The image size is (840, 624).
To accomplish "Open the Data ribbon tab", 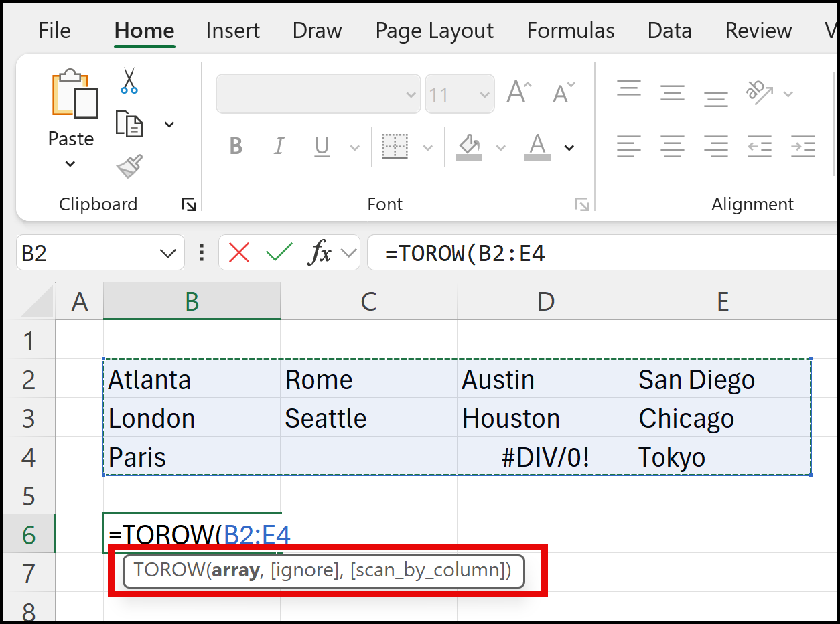I will (669, 30).
